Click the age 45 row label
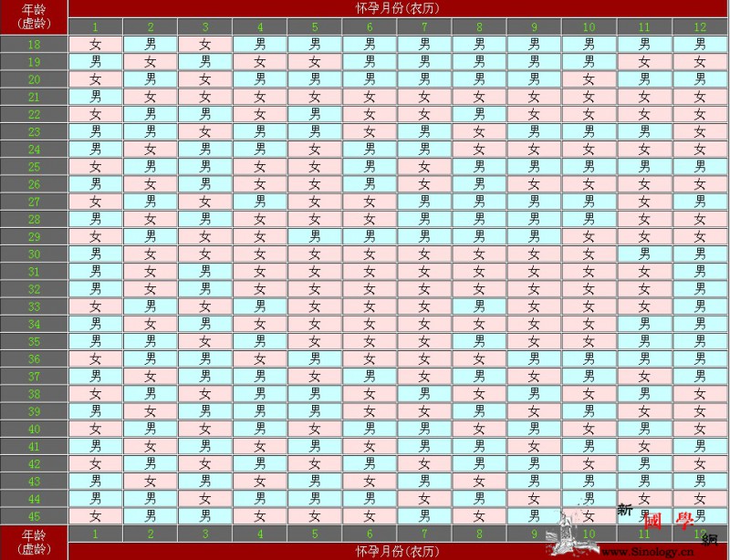 34,516
